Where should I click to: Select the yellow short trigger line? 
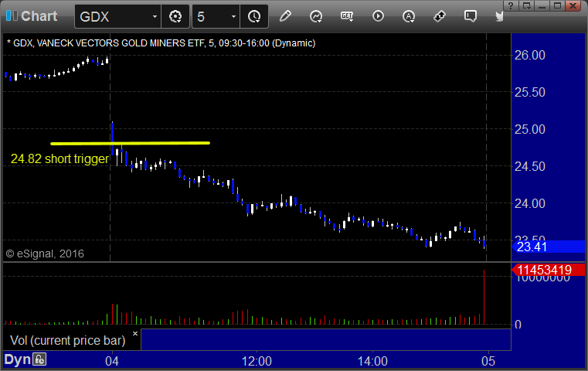pyautogui.click(x=130, y=143)
